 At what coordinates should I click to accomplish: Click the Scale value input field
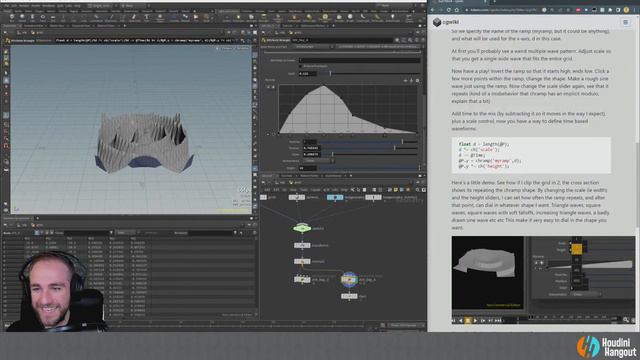pyautogui.click(x=308, y=73)
